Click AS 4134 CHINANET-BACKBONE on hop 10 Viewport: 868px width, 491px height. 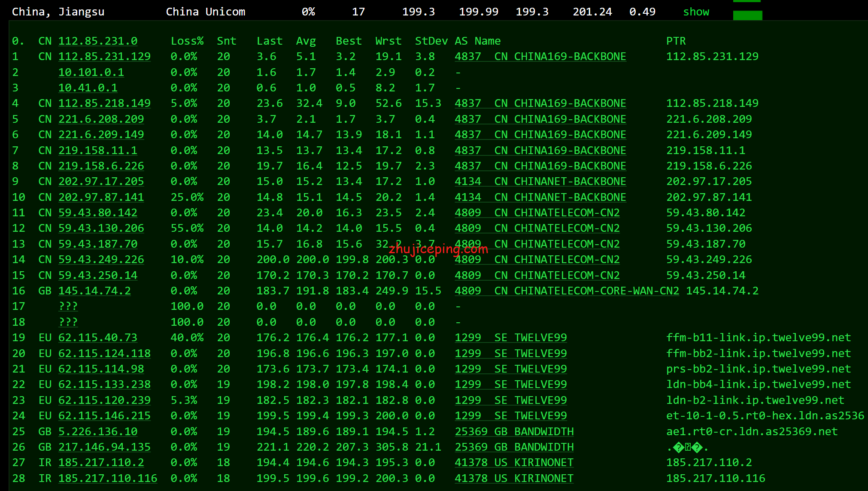point(540,197)
